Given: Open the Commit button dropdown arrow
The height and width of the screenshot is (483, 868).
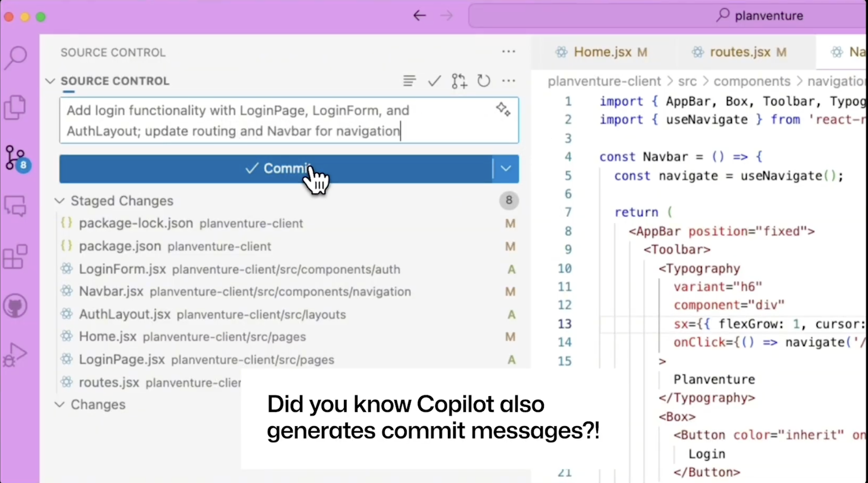Looking at the screenshot, I should pos(506,169).
